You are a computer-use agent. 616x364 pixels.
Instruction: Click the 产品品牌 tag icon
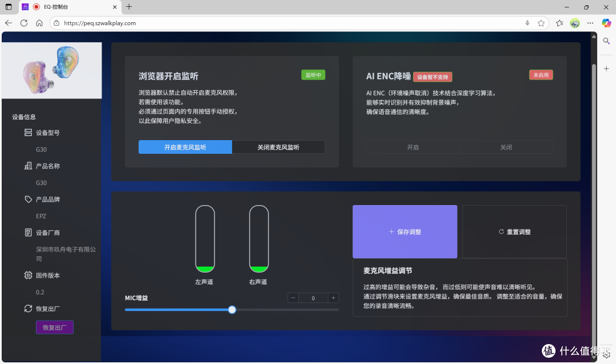tap(28, 199)
